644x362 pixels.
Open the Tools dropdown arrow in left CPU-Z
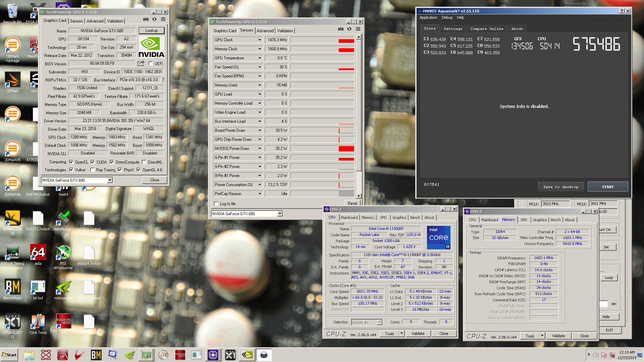click(x=401, y=334)
